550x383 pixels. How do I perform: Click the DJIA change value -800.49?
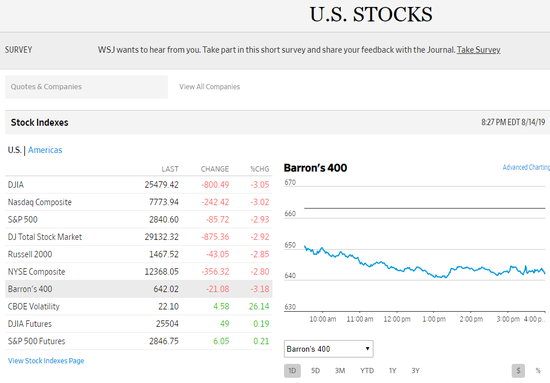point(215,184)
